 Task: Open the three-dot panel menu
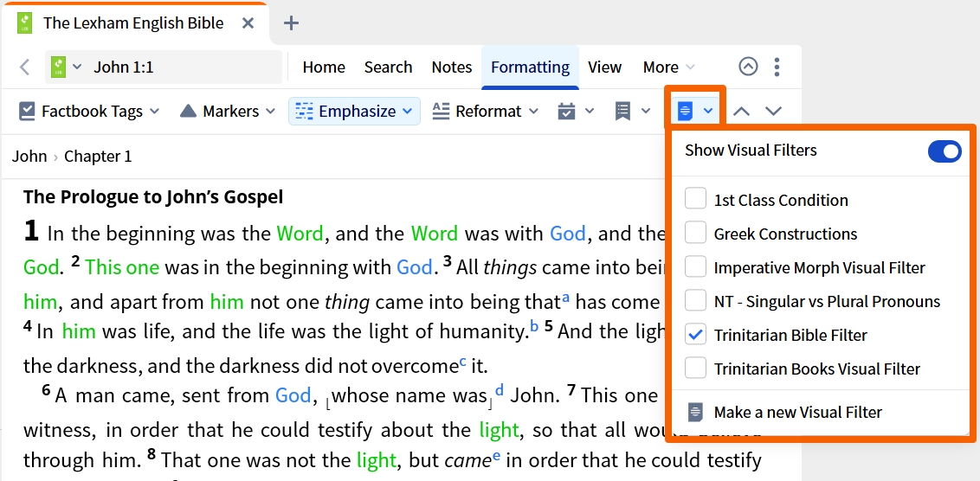(x=777, y=67)
